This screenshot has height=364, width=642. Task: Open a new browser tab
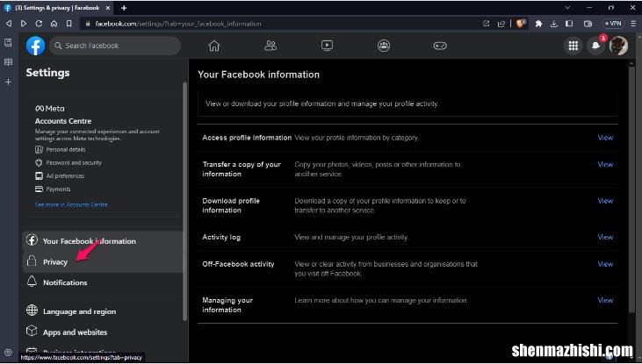click(x=124, y=8)
